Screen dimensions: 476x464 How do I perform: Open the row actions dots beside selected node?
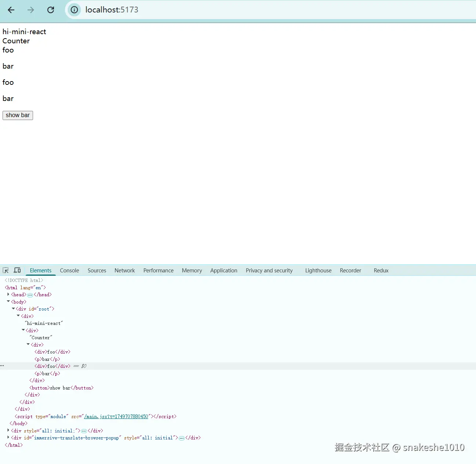pos(2,366)
